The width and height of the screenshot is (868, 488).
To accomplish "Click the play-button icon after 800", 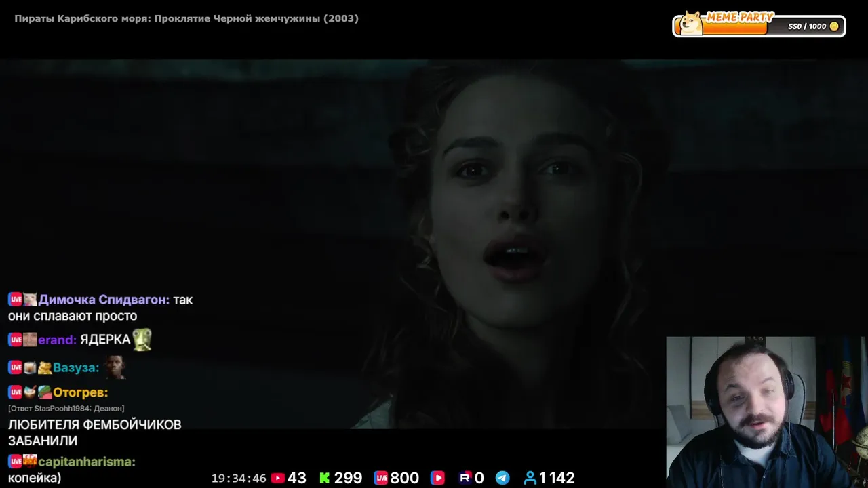I will tap(437, 478).
